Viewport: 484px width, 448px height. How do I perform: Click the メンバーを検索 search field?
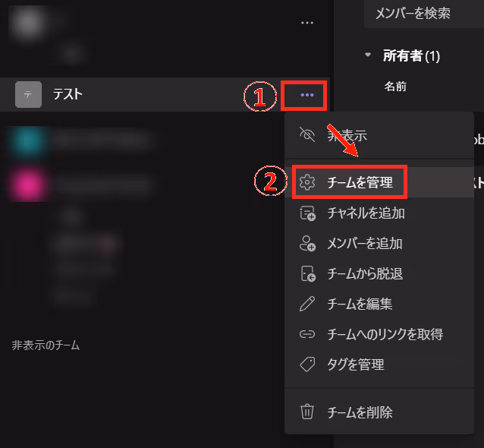(x=424, y=14)
